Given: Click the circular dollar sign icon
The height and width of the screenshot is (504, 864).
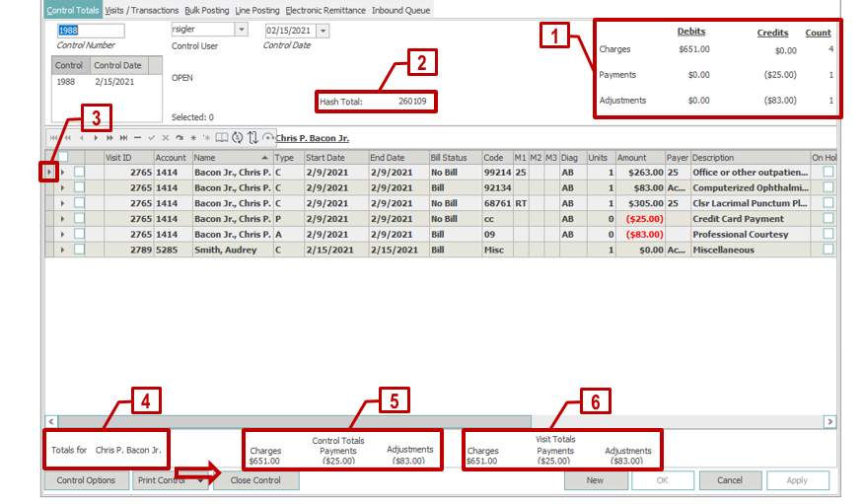Looking at the screenshot, I should (238, 138).
